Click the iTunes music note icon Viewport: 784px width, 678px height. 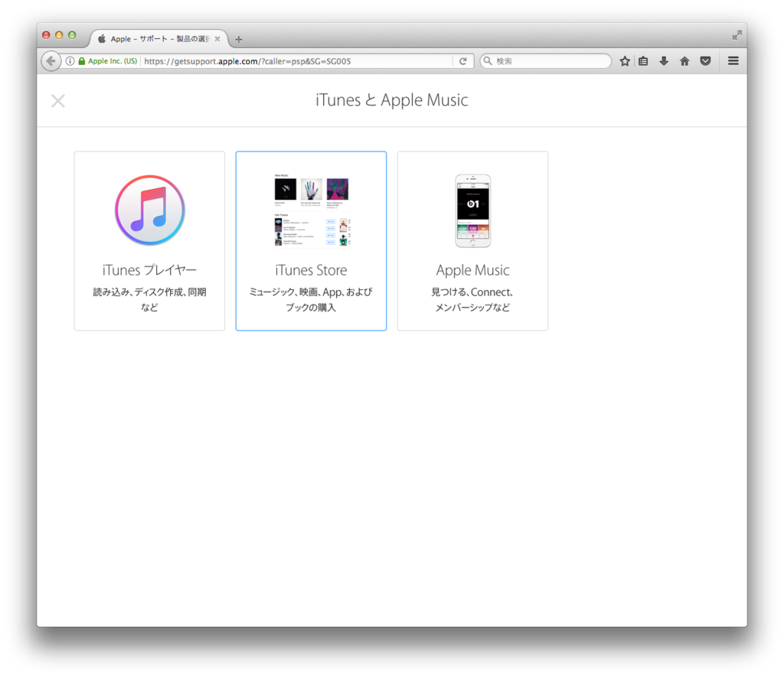[150, 210]
